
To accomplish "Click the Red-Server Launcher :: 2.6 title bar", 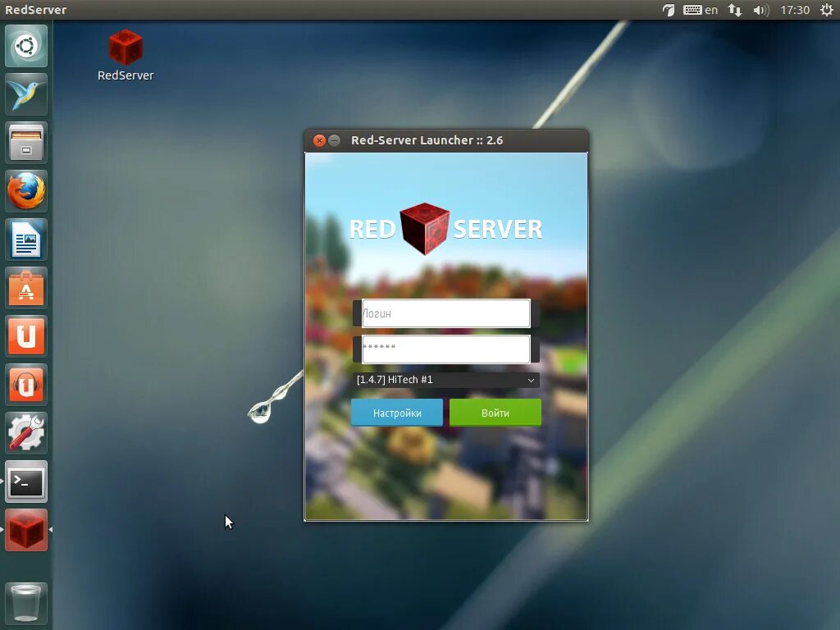I will pyautogui.click(x=445, y=140).
